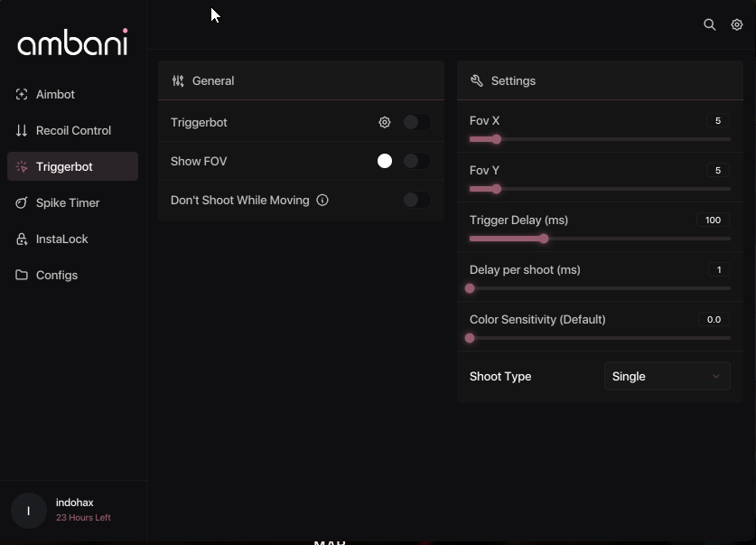The width and height of the screenshot is (756, 545).
Task: Click the 23 Hours Left label
Action: 83,518
